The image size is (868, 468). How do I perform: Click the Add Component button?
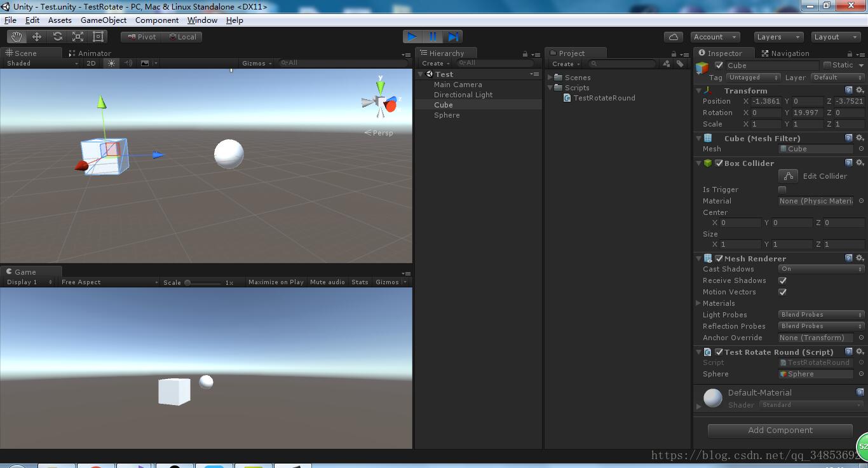pos(780,430)
